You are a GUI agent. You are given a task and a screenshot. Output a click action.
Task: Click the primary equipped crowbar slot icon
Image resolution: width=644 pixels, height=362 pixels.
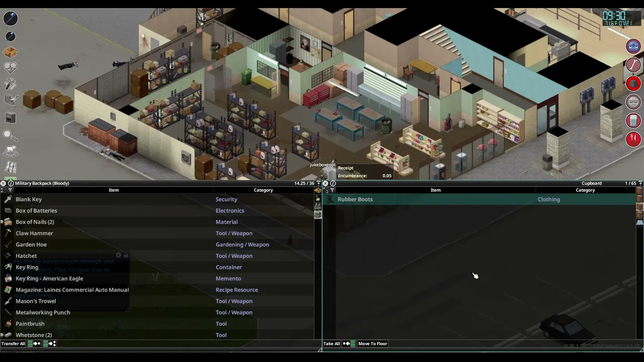tap(11, 19)
